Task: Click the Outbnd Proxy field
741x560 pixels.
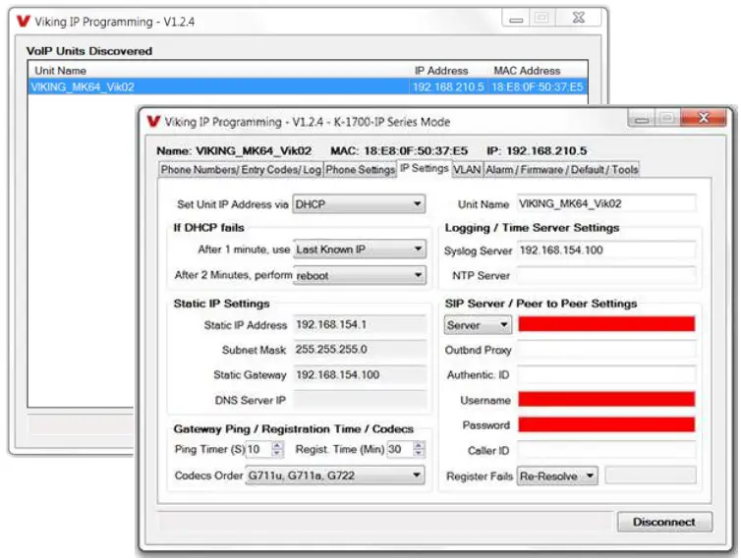Action: (606, 350)
